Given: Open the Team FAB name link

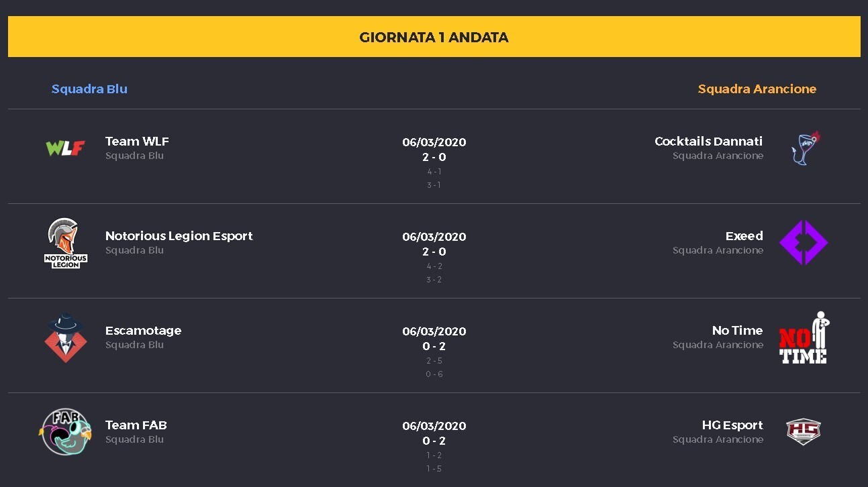Looking at the screenshot, I should click(136, 425).
